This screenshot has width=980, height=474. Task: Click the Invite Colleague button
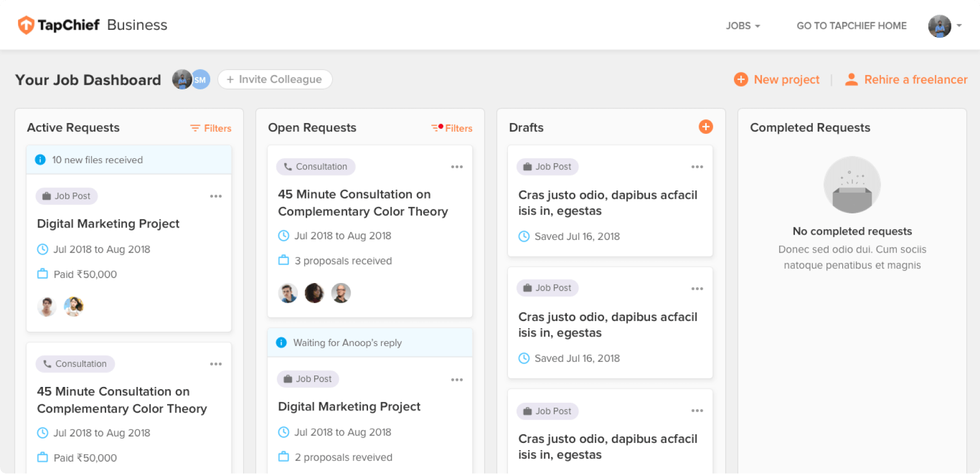tap(274, 79)
